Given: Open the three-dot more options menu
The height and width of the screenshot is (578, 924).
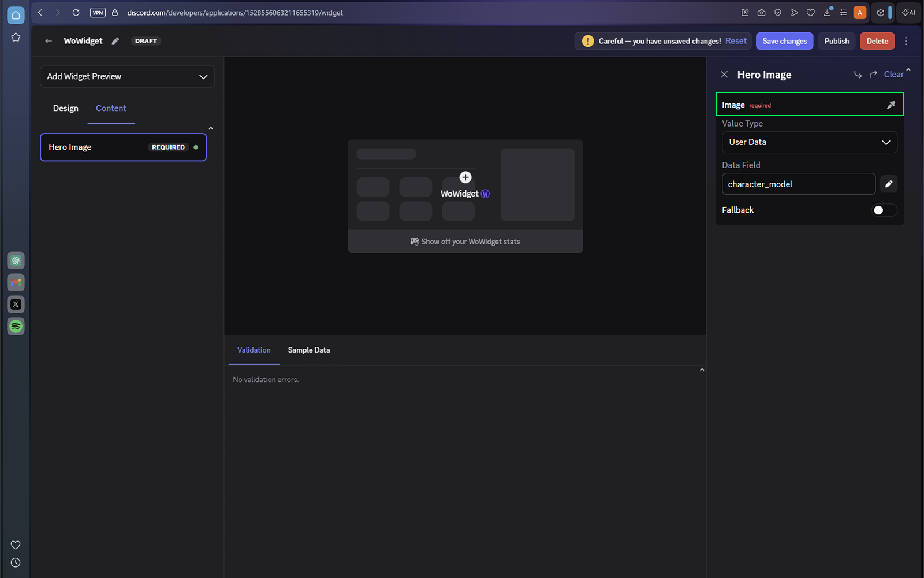Looking at the screenshot, I should 906,41.
